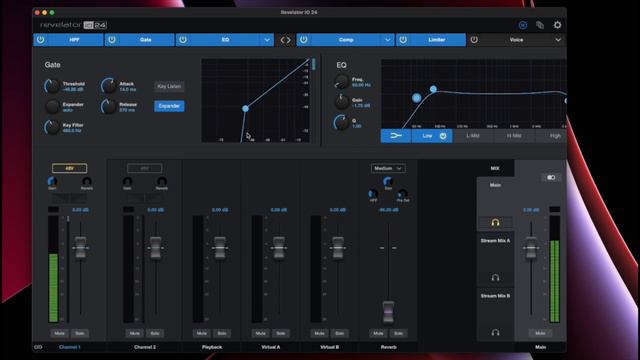Click the Reverb fader handle
The width and height of the screenshot is (640, 360).
coord(388,312)
